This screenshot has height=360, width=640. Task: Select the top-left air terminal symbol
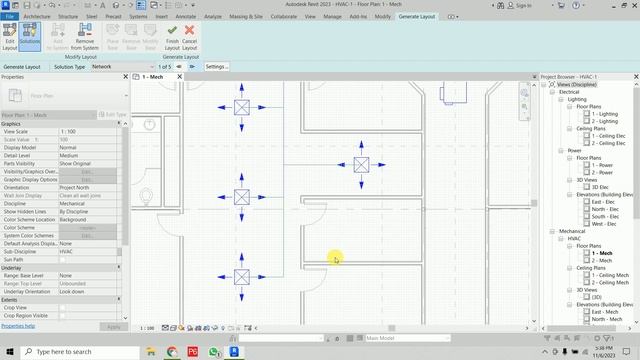pos(242,107)
